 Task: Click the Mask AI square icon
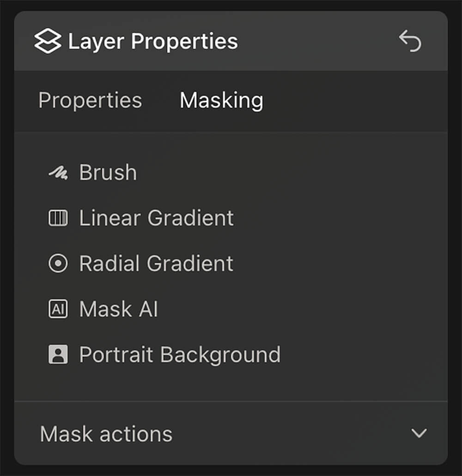coord(58,309)
